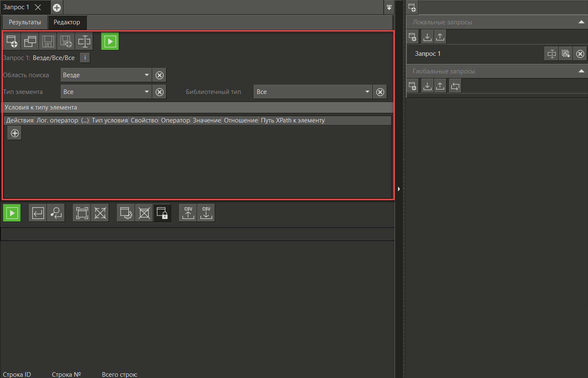The image size is (588, 378).
Task: Click the new query icon in editor toolbar
Action: click(x=12, y=42)
